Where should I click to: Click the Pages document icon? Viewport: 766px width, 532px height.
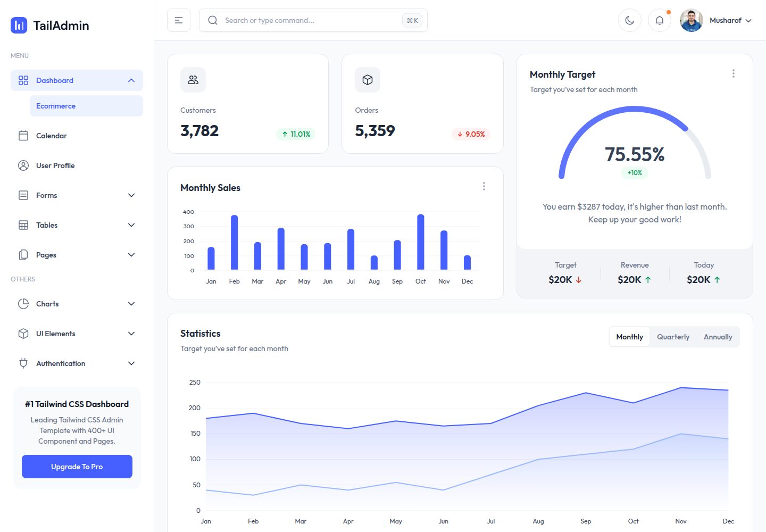coord(23,255)
